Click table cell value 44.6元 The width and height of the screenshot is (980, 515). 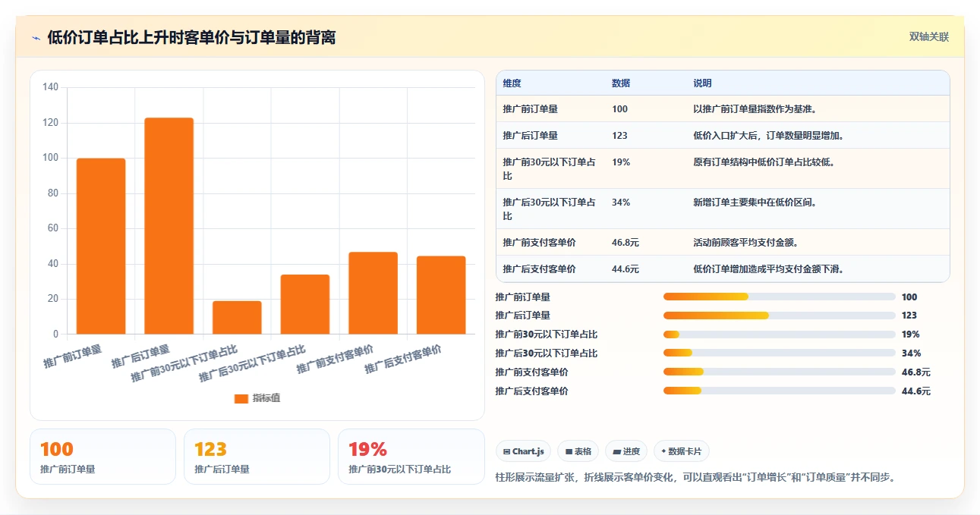point(625,269)
